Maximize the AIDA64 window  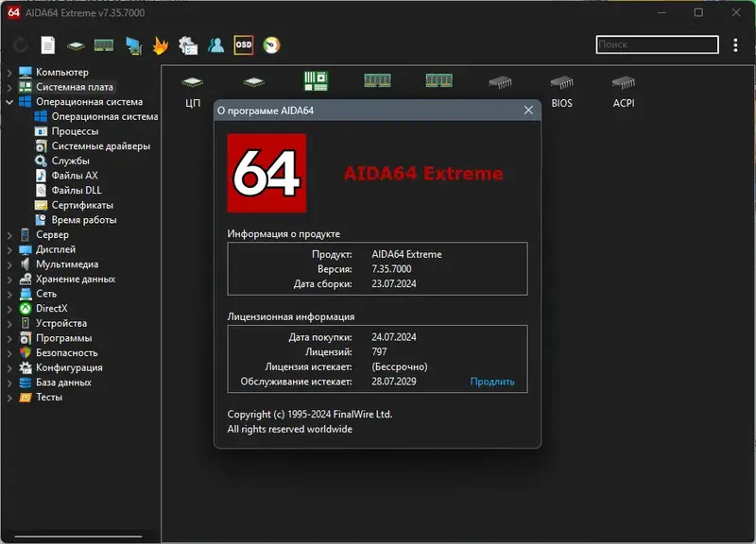coord(698,12)
